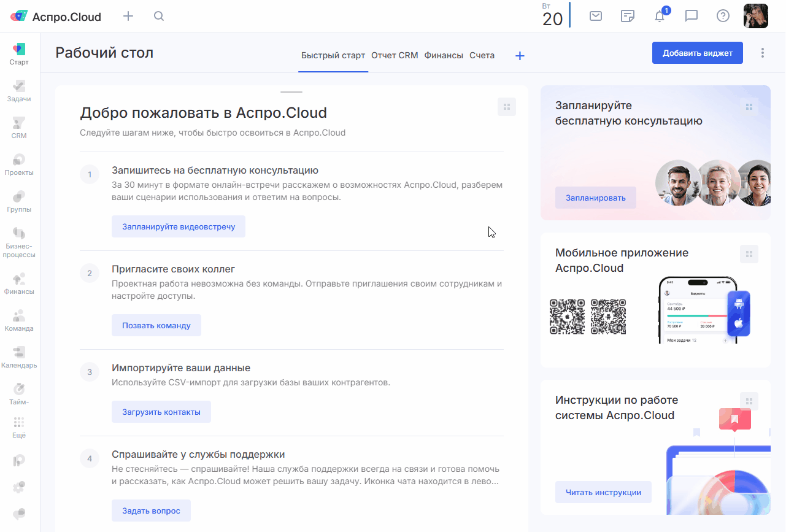Open the mail envelope icon
The image size is (786, 532).
(595, 17)
